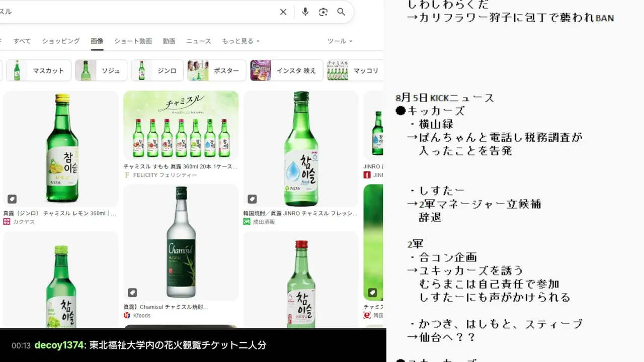Click the note line しすたーにも声がかけられる
The width and height of the screenshot is (644, 362).
point(495,297)
